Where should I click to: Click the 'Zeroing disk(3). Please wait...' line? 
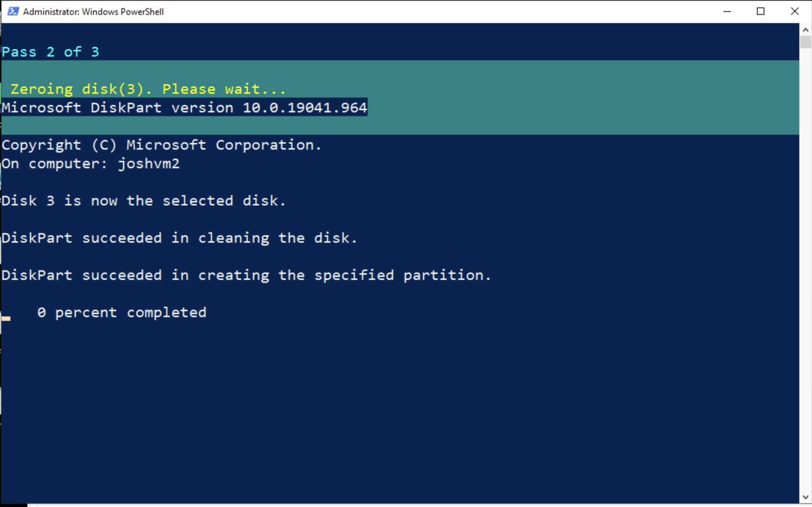tap(148, 89)
